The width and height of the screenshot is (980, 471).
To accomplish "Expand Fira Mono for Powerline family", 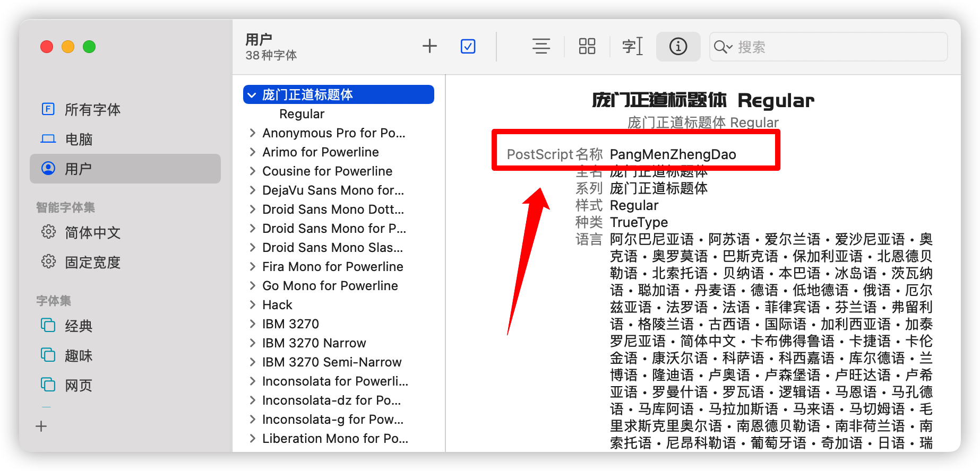I will [252, 267].
